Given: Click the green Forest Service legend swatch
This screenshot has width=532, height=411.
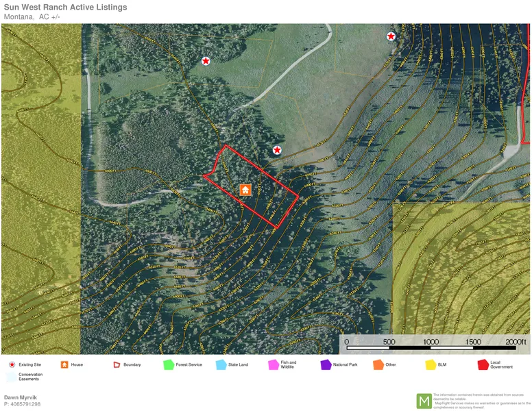Looking at the screenshot, I should pyautogui.click(x=169, y=364).
